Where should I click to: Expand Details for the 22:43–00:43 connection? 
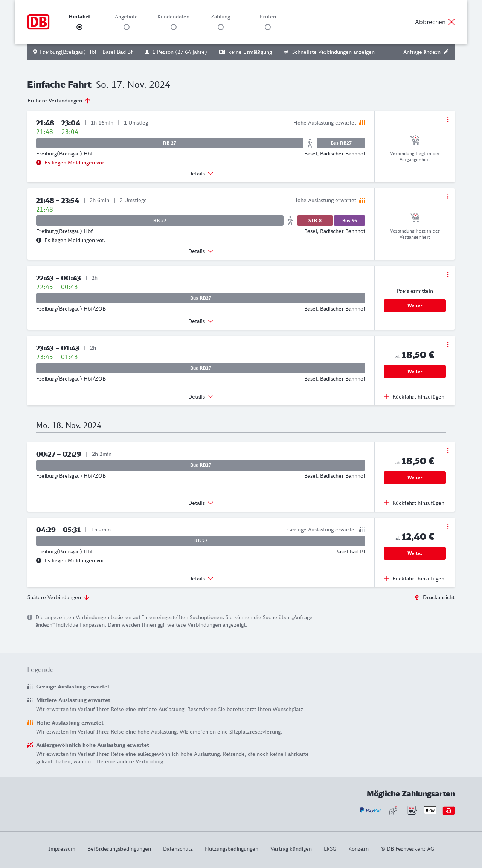[x=201, y=321]
